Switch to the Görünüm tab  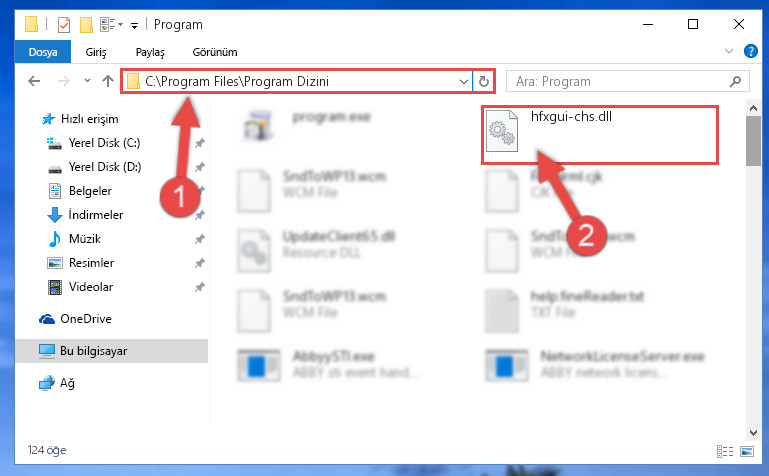click(x=215, y=52)
